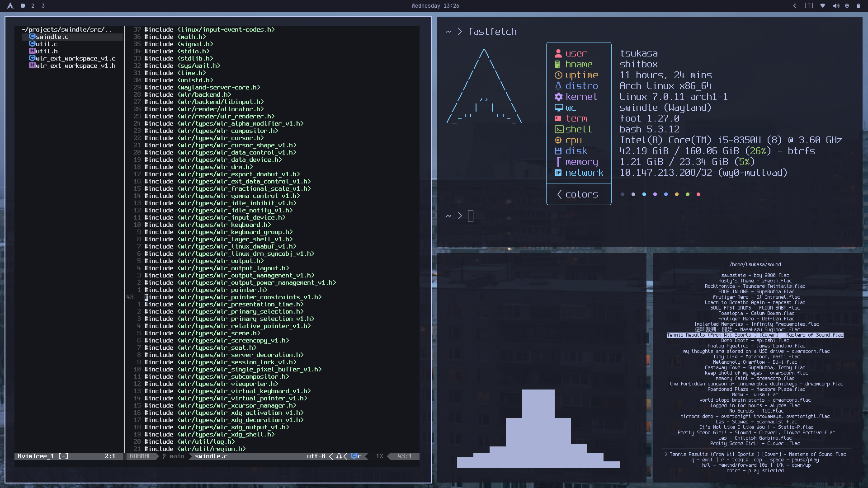Click the [T] tiling layout indicator
868x488 pixels.
809,6
